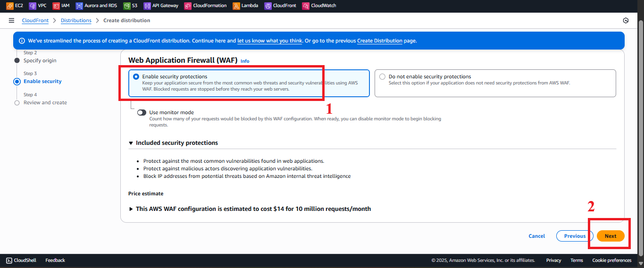
Task: Open the Terms footer link
Action: [577, 260]
